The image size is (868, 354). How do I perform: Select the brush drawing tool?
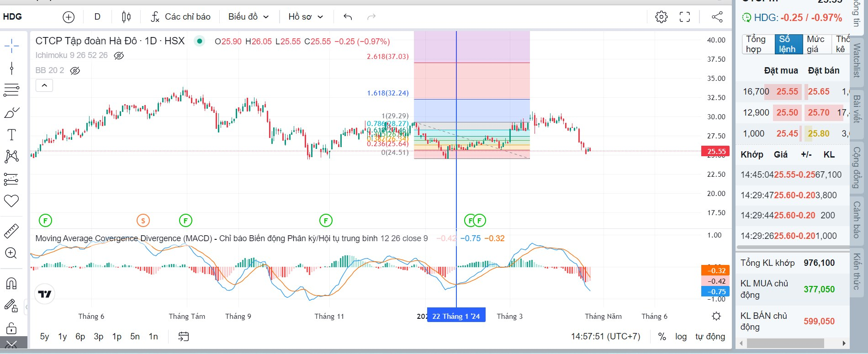pos(11,112)
